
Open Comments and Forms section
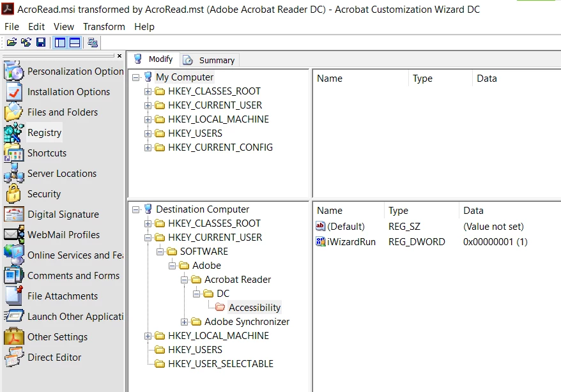(x=62, y=276)
